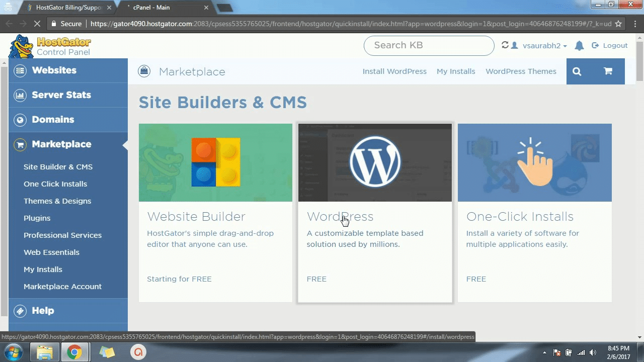
Task: Click the network signal tray icon
Action: (581, 352)
